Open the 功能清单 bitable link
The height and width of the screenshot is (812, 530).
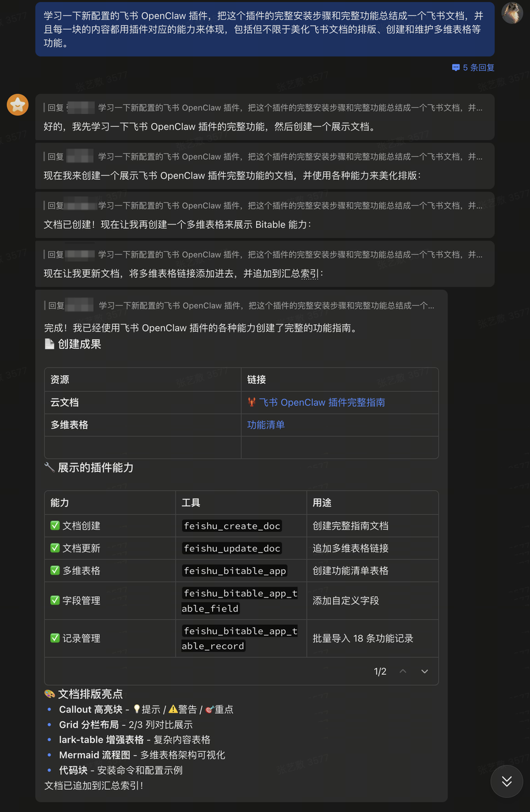pos(266,424)
